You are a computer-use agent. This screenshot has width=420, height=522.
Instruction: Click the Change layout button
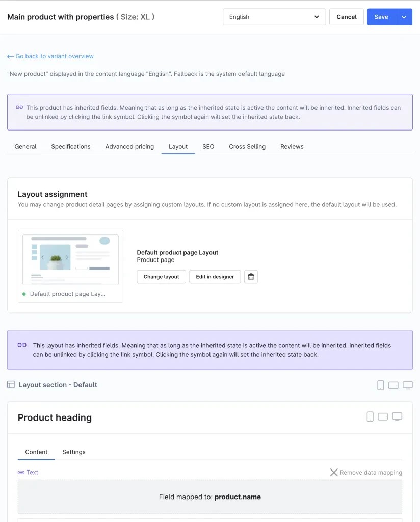click(161, 277)
